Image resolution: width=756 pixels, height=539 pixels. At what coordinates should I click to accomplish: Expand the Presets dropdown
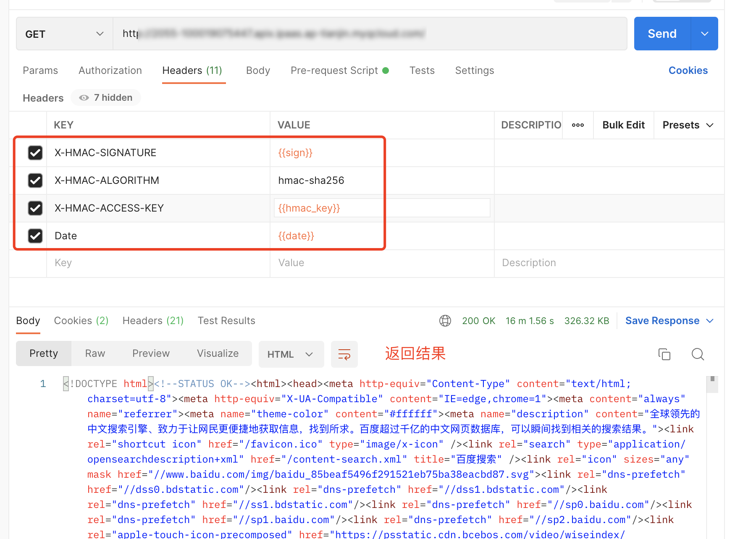688,125
